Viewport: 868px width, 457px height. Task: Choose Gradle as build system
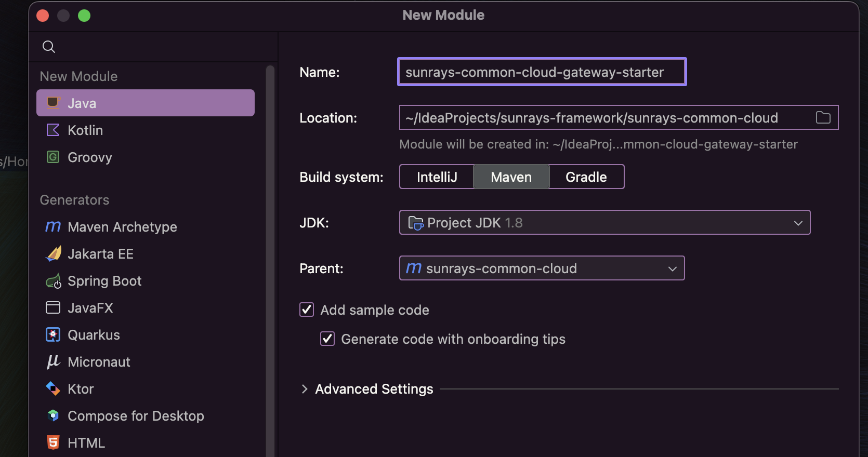(586, 177)
